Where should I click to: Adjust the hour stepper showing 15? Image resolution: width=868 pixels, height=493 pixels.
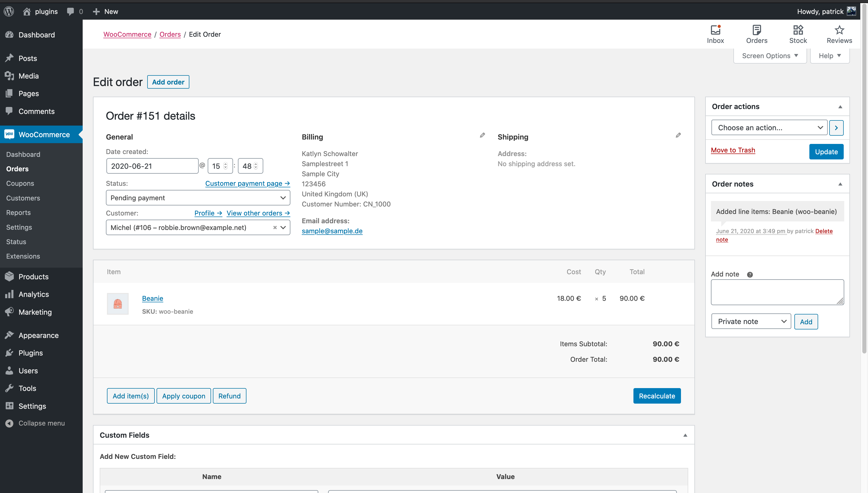[226, 166]
